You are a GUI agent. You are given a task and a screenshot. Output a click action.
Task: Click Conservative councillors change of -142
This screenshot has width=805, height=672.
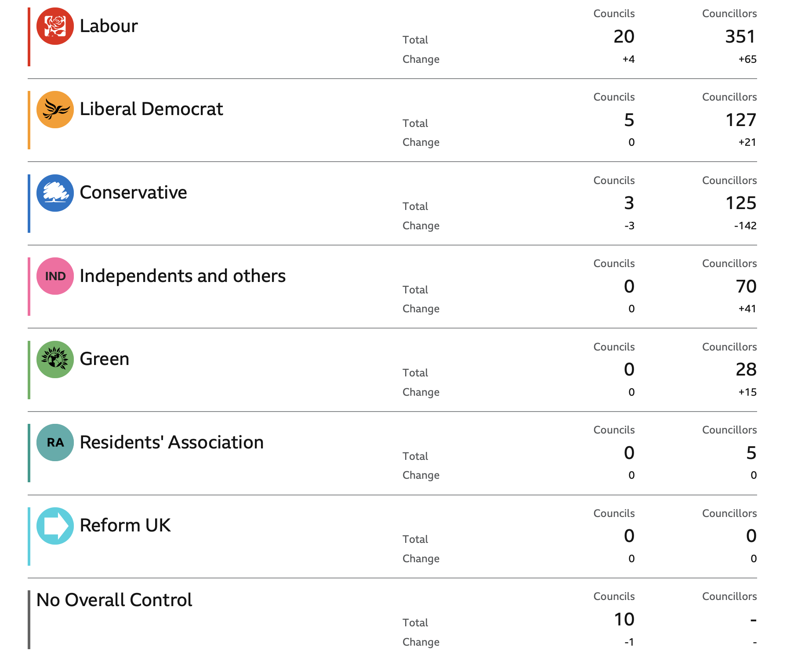[x=745, y=226]
